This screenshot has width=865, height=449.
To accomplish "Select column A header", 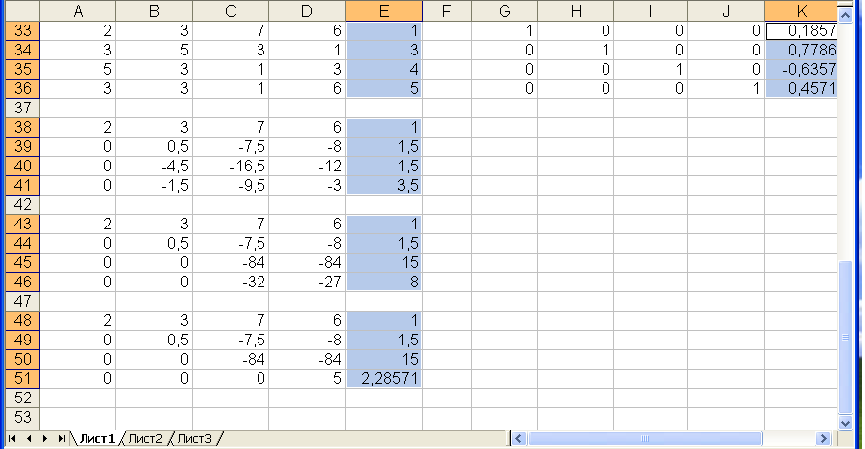I will (x=78, y=11).
